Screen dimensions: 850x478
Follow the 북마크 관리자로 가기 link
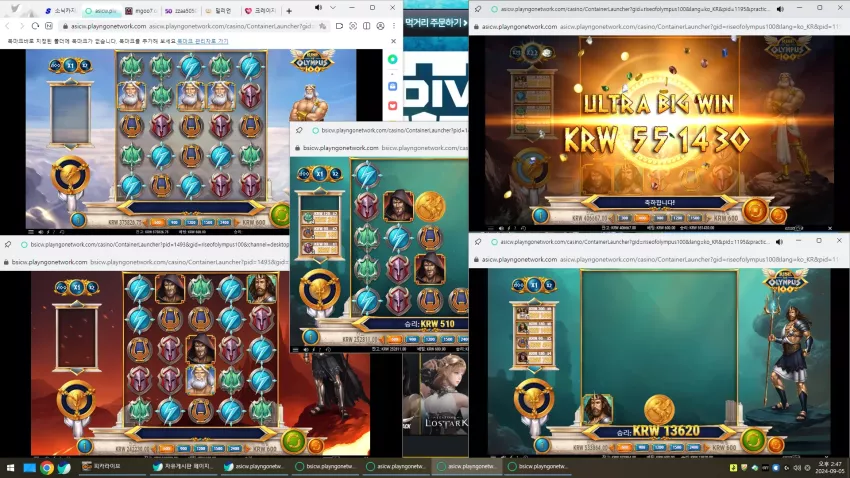203,41
